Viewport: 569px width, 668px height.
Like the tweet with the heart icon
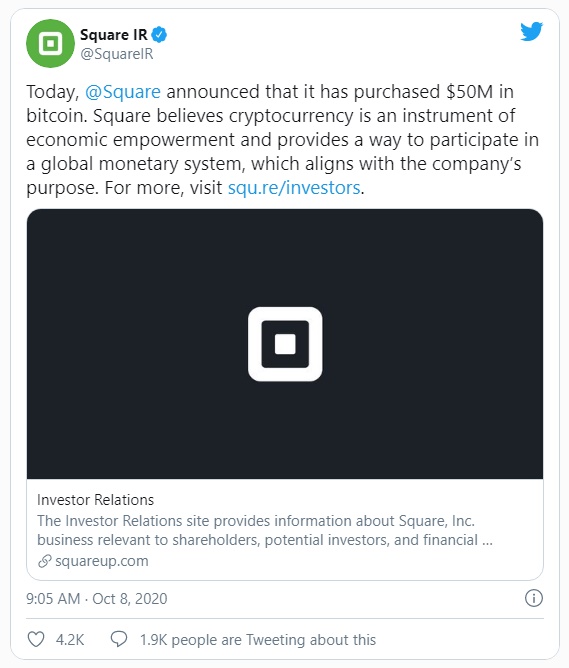point(36,639)
